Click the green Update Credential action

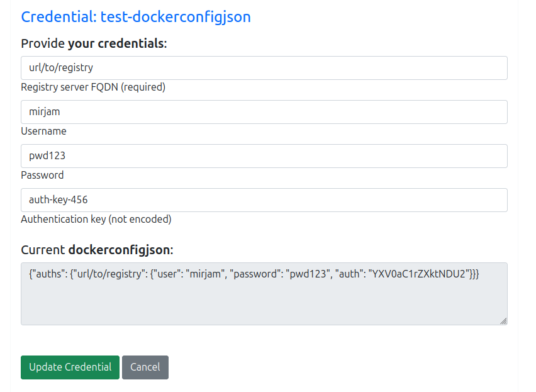pyautogui.click(x=70, y=367)
